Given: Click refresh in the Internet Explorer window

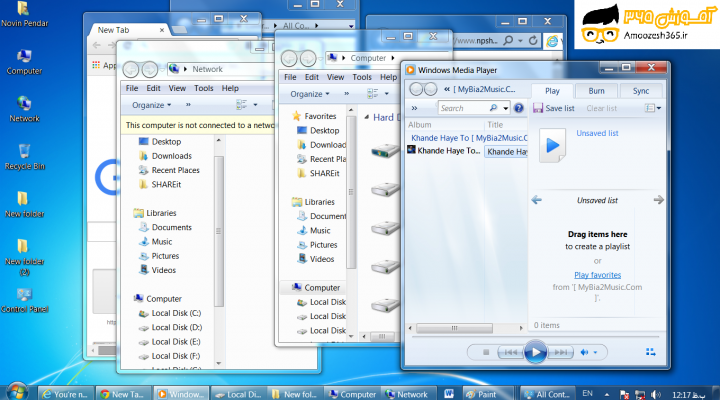Looking at the screenshot, I should pyautogui.click(x=533, y=40).
